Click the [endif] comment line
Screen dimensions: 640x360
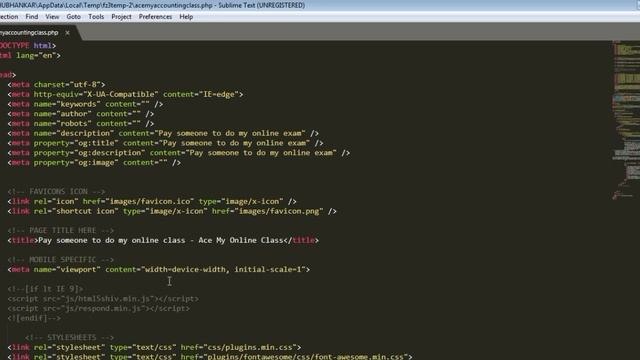click(x=34, y=318)
